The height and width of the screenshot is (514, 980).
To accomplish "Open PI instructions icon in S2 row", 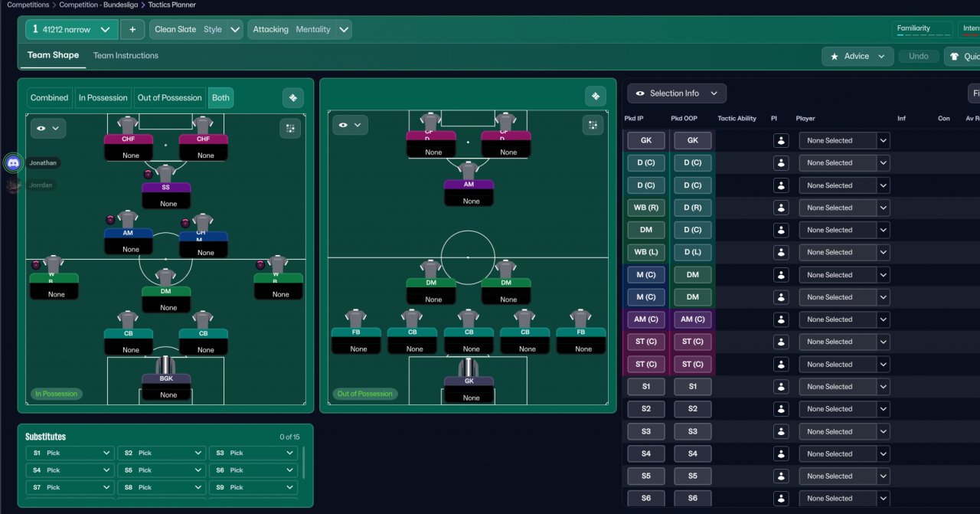I will (x=781, y=409).
